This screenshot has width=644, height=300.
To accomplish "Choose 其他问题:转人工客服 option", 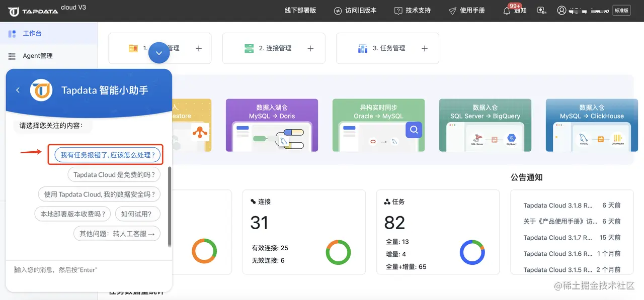I will [x=117, y=234].
